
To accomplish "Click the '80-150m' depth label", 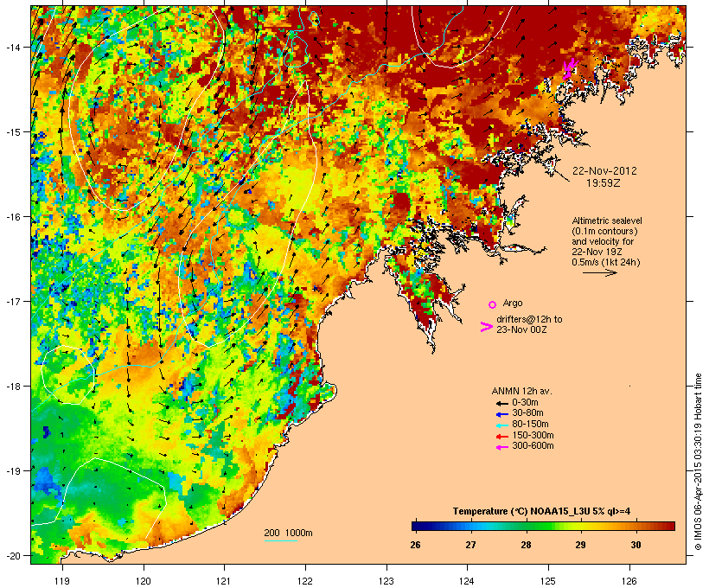I will [530, 425].
